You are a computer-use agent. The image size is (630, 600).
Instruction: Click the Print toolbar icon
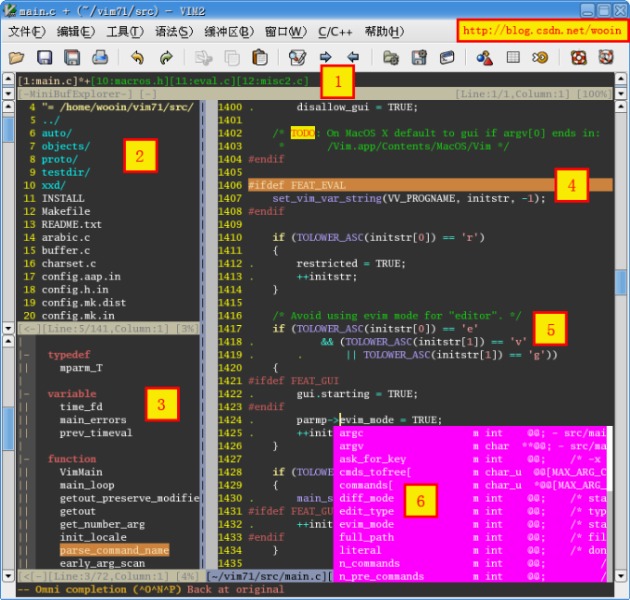coord(100,58)
